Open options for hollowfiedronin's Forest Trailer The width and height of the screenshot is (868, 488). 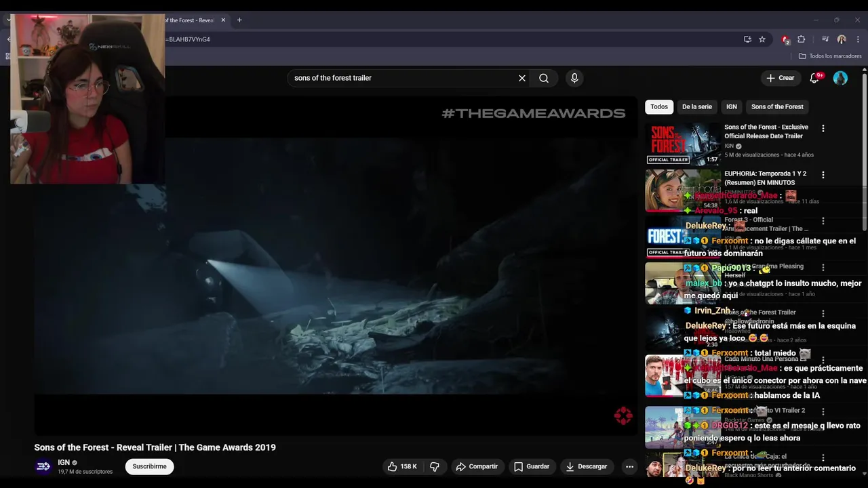(823, 314)
